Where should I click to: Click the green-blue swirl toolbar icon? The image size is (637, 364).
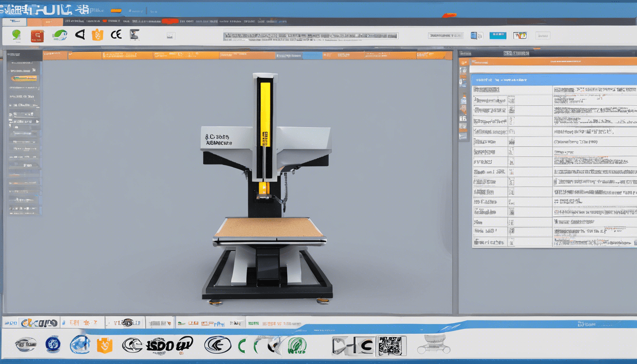[60, 35]
